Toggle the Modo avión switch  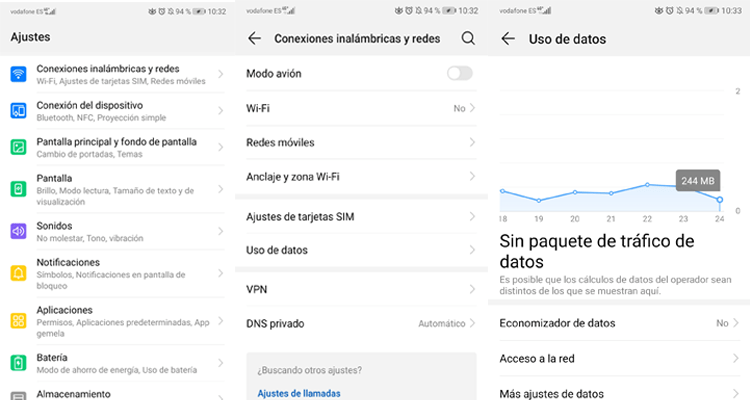tap(460, 73)
